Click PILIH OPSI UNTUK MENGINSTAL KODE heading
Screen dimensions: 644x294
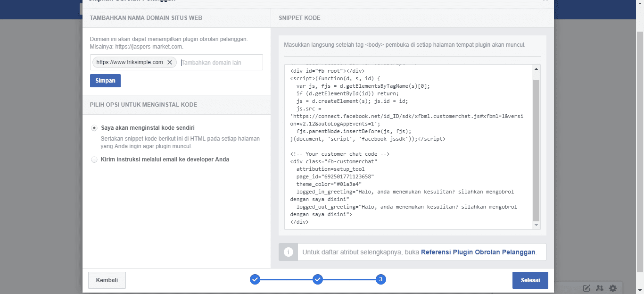click(x=143, y=105)
